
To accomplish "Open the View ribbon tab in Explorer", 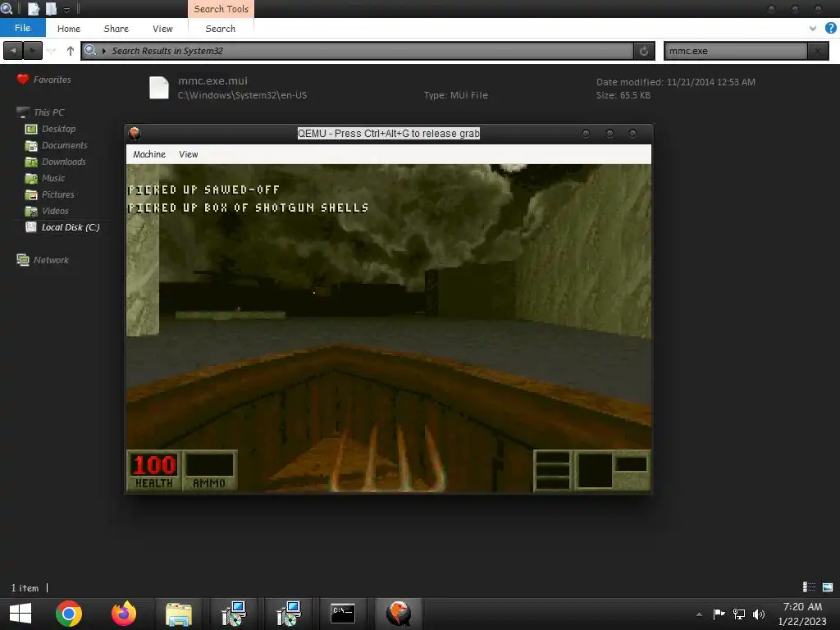I will [x=162, y=29].
